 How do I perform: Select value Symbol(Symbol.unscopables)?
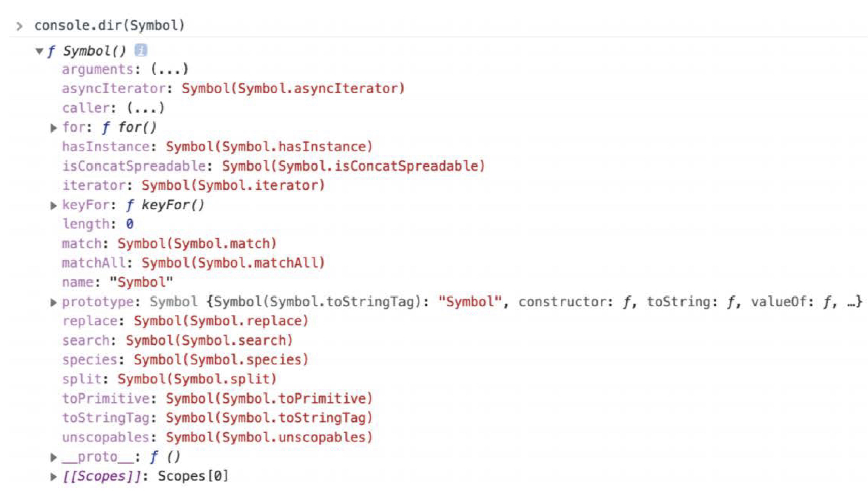269,438
